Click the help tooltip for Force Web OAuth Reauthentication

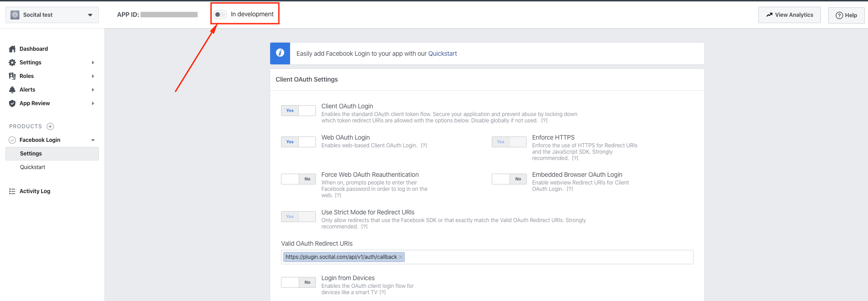pos(338,195)
